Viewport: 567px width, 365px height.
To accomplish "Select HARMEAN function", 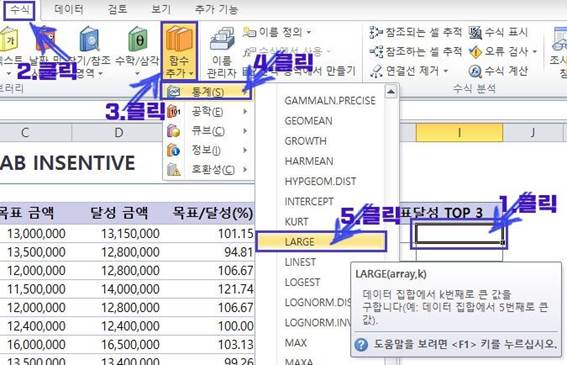I will 309,161.
